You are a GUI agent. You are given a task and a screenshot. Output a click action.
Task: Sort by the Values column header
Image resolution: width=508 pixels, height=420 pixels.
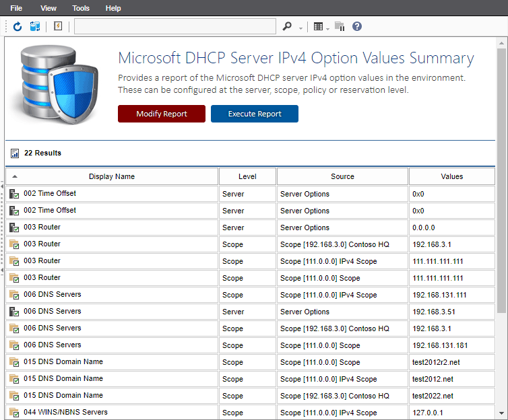coord(452,176)
